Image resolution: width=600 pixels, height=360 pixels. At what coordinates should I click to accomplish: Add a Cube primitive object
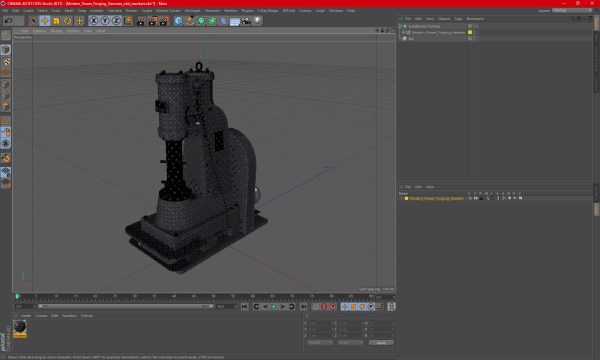[178, 21]
